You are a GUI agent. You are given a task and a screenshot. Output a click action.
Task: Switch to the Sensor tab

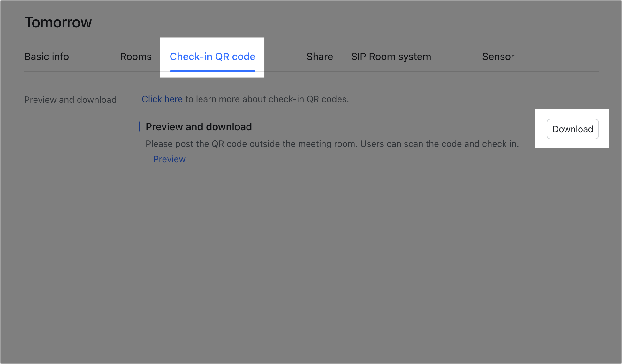(498, 57)
